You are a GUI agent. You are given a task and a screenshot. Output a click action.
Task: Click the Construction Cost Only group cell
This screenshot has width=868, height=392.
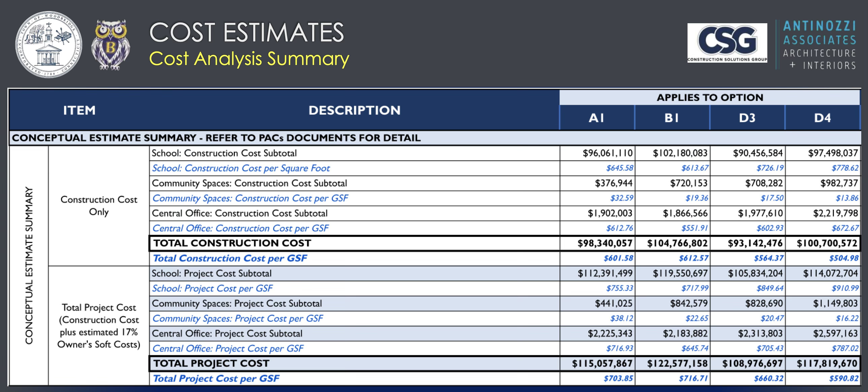tap(99, 206)
